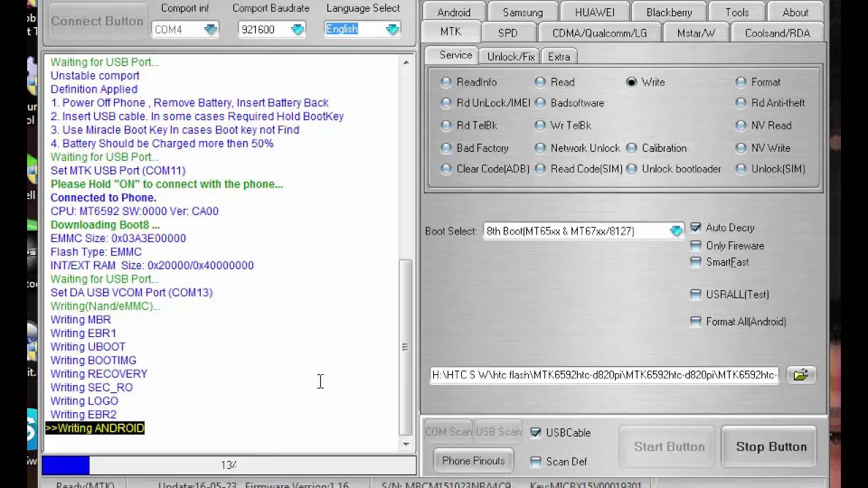Screen dimensions: 868x488
Task: Click the firmware file path field
Action: [604, 375]
